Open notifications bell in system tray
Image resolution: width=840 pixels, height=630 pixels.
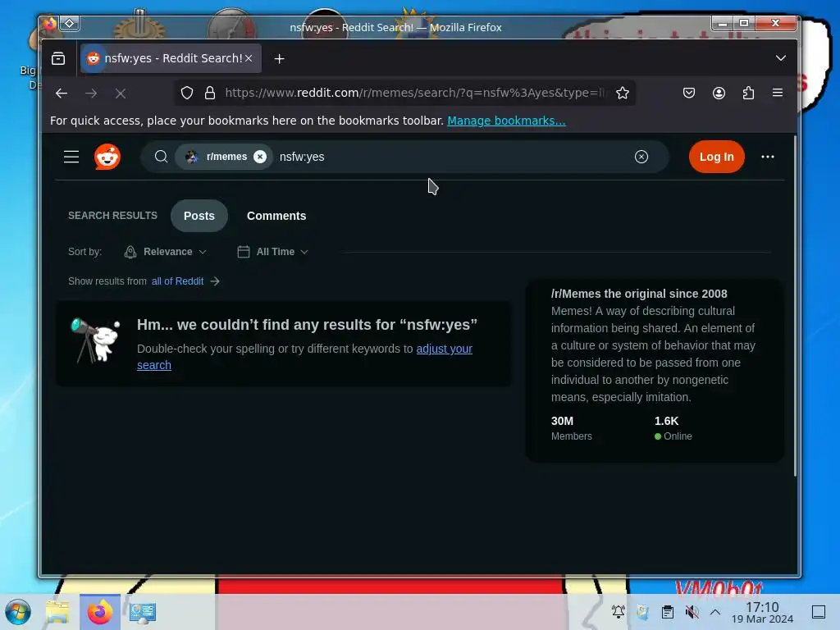pos(619,611)
